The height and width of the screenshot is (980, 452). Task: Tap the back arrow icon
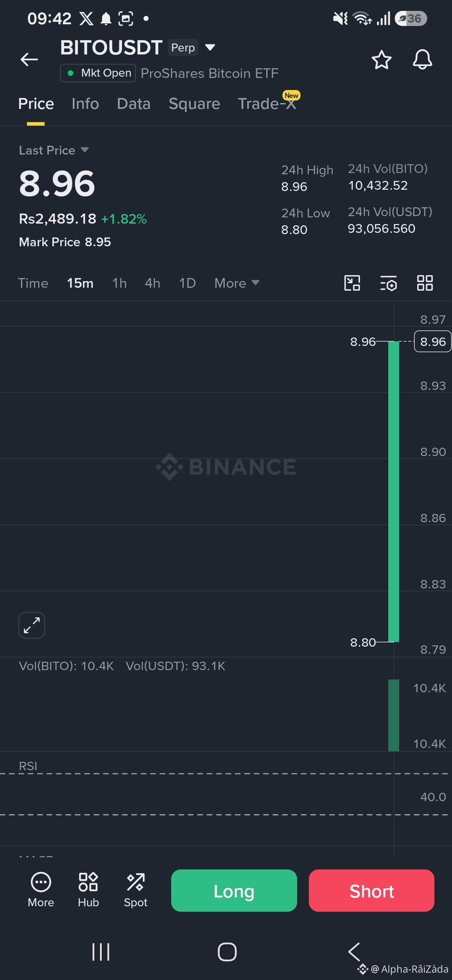29,59
